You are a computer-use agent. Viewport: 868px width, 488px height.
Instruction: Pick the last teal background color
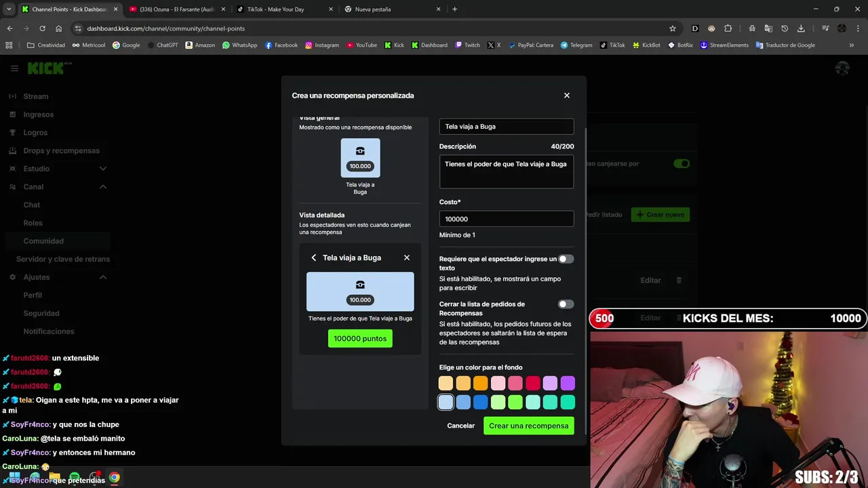(x=568, y=403)
